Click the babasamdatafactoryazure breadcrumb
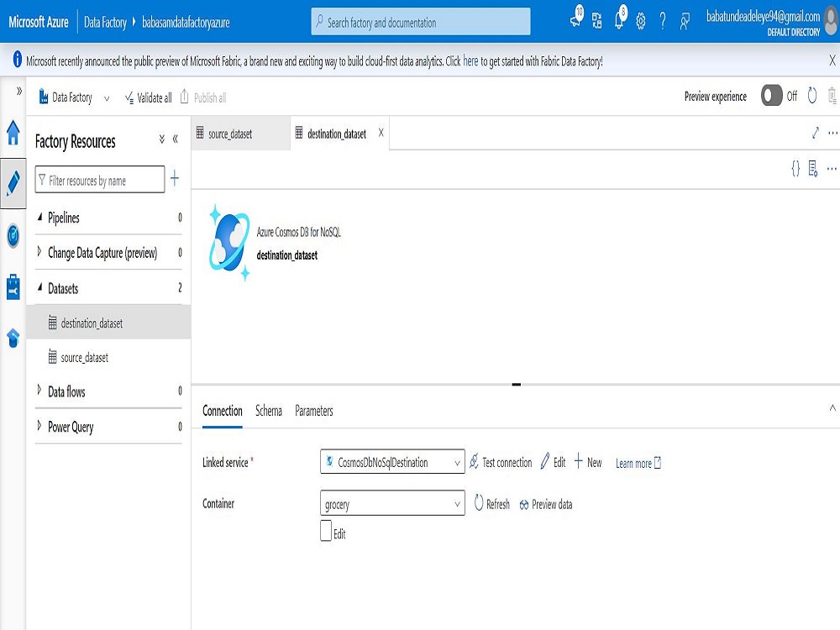Screen dimensions: 840x630 (x=186, y=22)
